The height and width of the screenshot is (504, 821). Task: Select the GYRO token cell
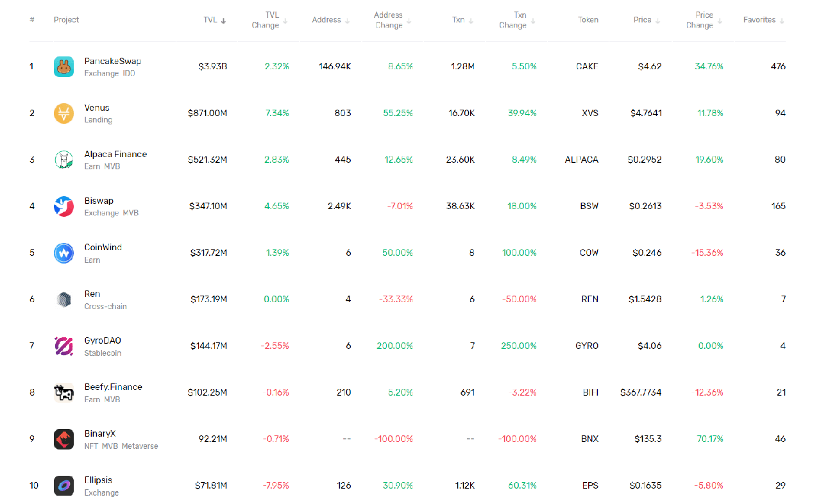coord(587,346)
